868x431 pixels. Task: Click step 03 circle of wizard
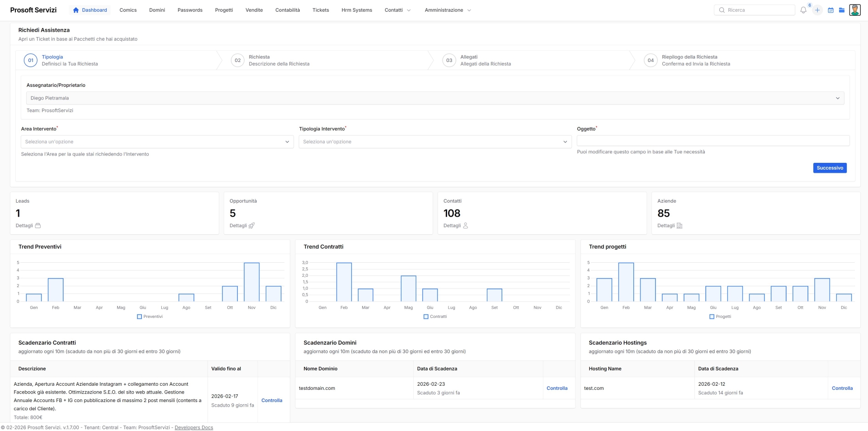pyautogui.click(x=449, y=60)
